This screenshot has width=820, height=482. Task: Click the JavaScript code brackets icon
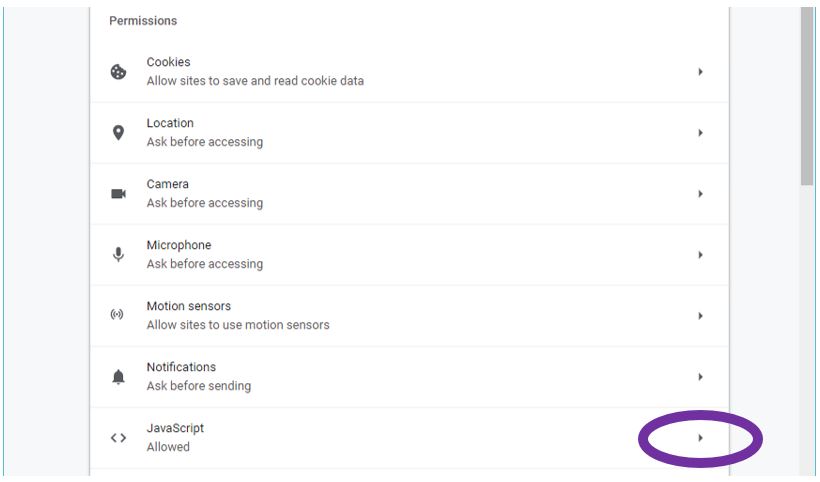pos(118,438)
